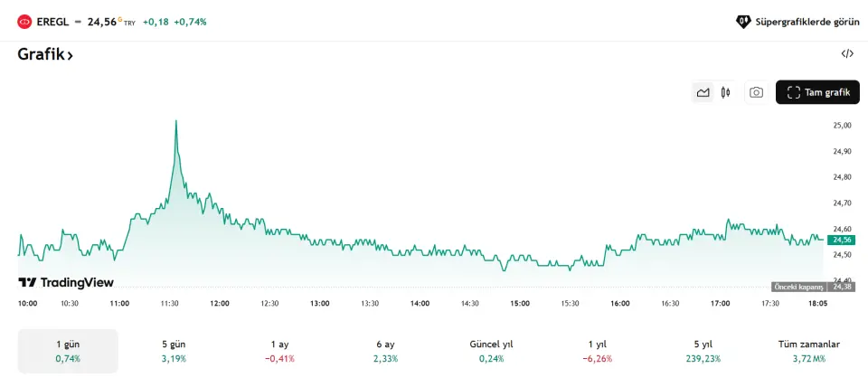Click the Süpergrafikler diamond icon
Screen dimensions: 868x387
743,21
